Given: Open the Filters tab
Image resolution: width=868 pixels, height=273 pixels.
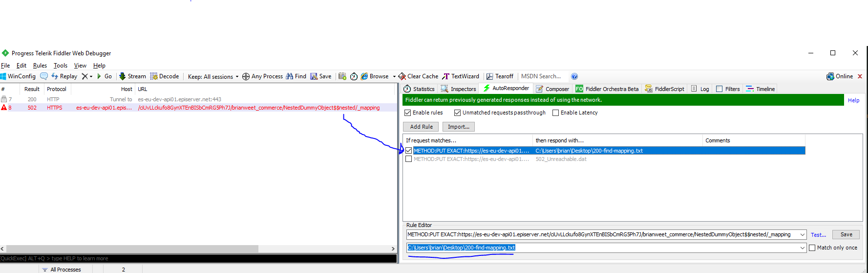Looking at the screenshot, I should click(728, 89).
